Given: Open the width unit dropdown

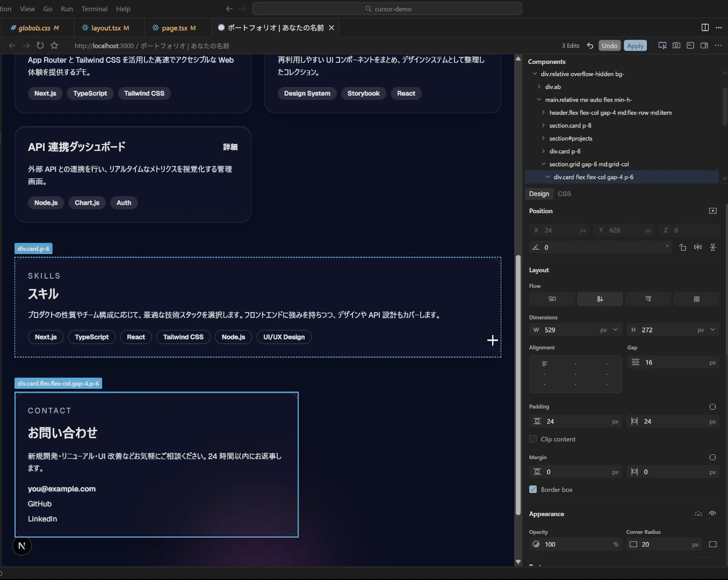Looking at the screenshot, I should coord(615,330).
